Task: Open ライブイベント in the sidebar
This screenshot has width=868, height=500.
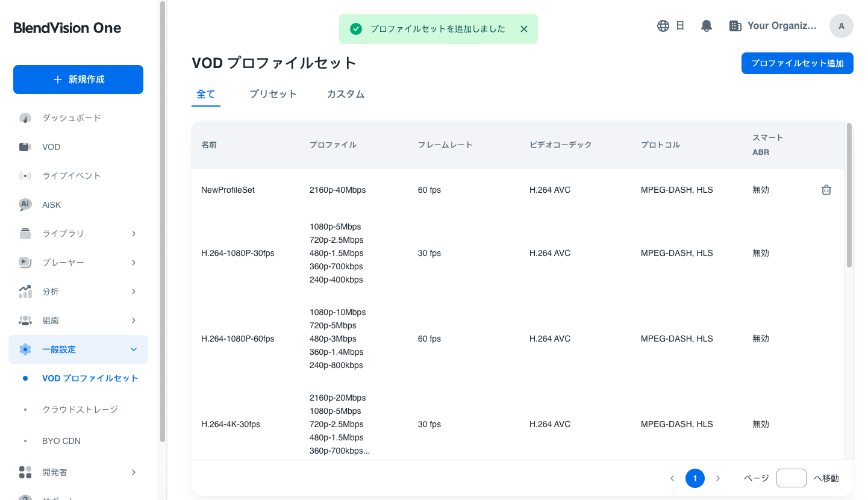Action: [71, 176]
